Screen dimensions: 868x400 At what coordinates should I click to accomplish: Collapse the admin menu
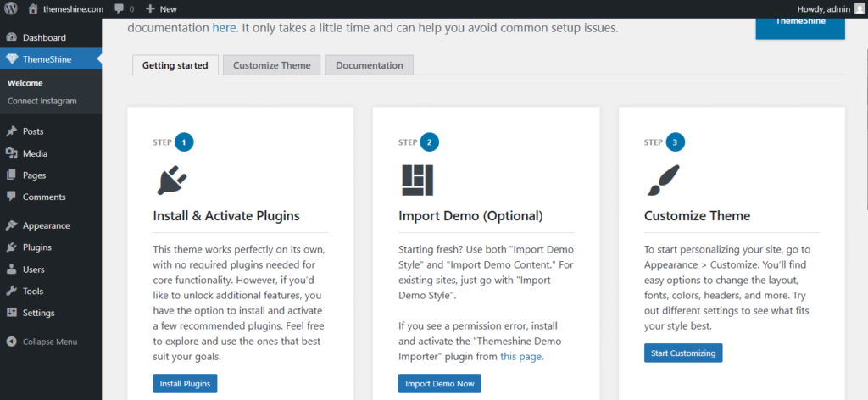coord(42,342)
